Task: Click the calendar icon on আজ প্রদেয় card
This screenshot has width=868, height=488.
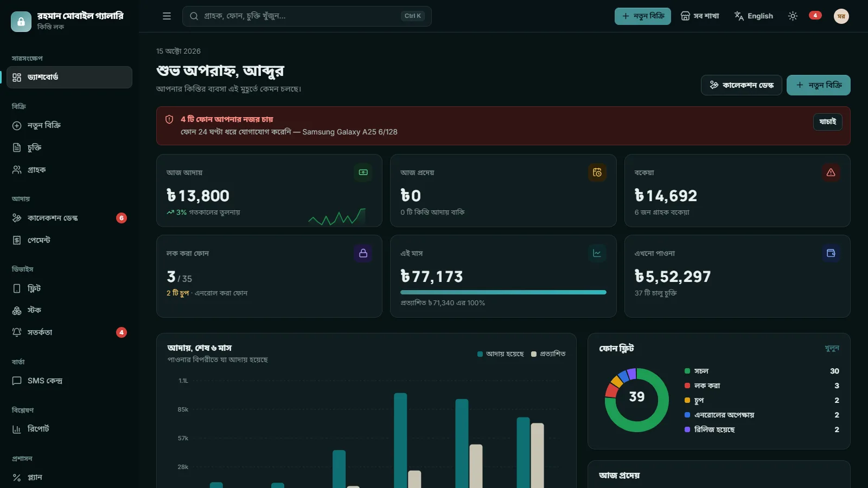Action: (x=597, y=172)
